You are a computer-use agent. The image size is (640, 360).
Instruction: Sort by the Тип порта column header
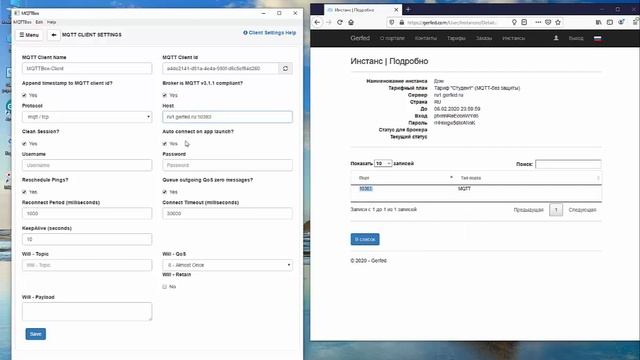(x=528, y=178)
